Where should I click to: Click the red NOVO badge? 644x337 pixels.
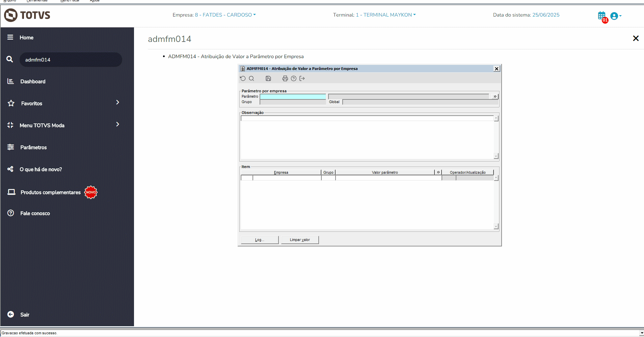[91, 192]
